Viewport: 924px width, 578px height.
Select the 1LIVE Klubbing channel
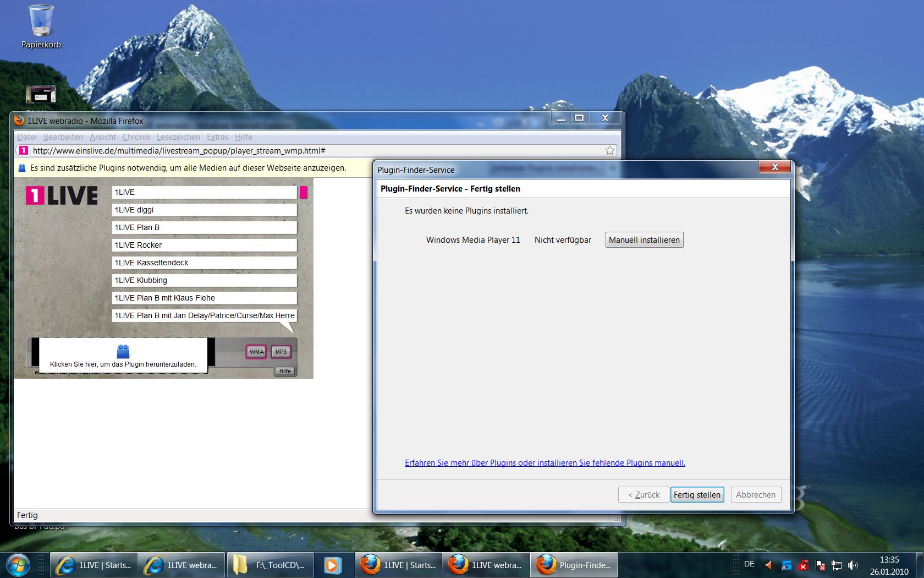[x=205, y=280]
